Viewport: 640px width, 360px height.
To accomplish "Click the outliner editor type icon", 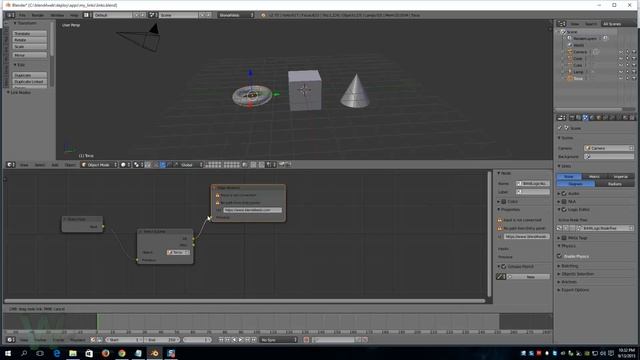I will click(562, 24).
